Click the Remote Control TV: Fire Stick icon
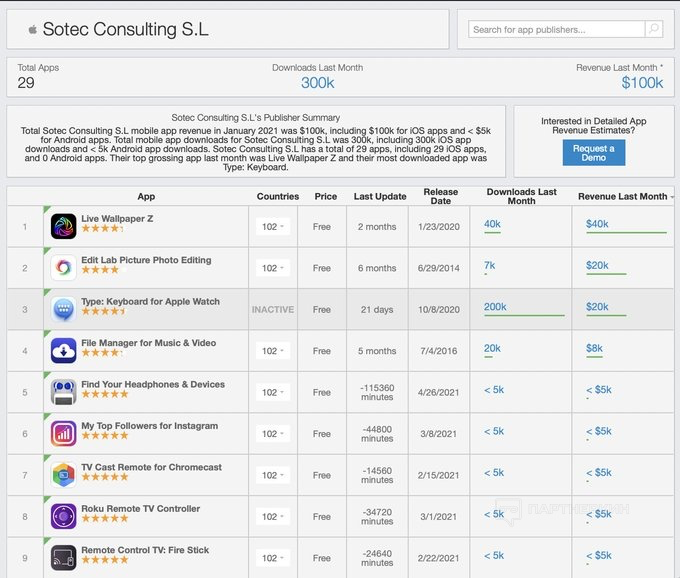 (63, 558)
